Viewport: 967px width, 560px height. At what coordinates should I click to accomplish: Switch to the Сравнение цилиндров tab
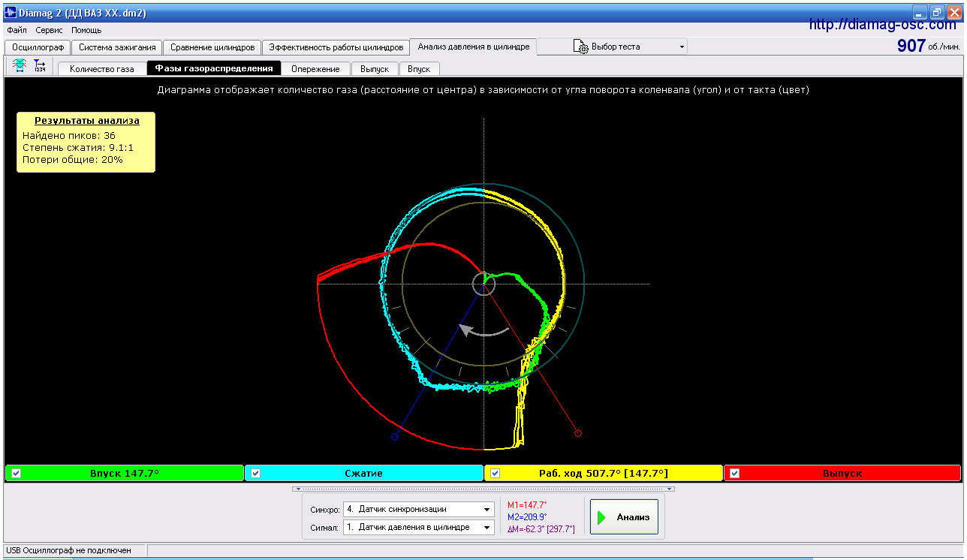click(212, 47)
